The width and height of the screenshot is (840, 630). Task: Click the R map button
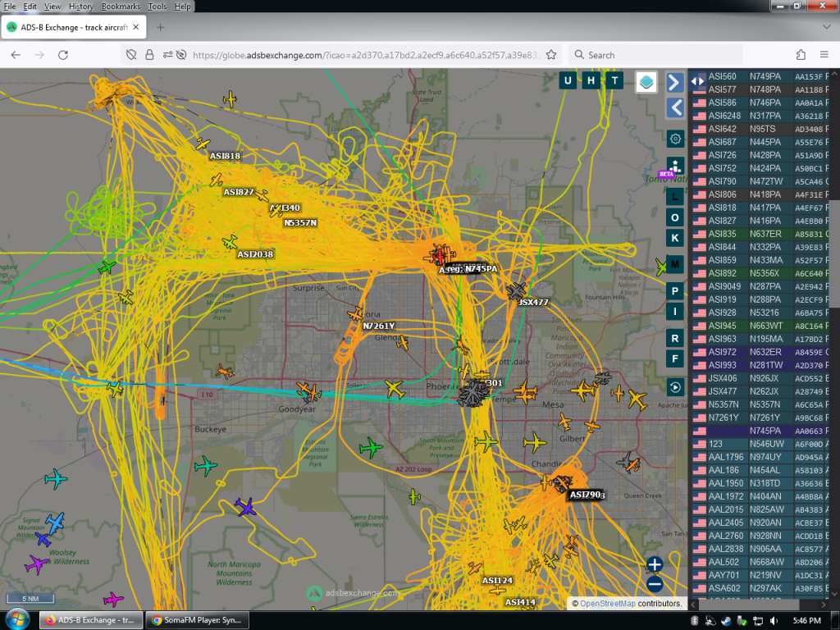point(675,338)
